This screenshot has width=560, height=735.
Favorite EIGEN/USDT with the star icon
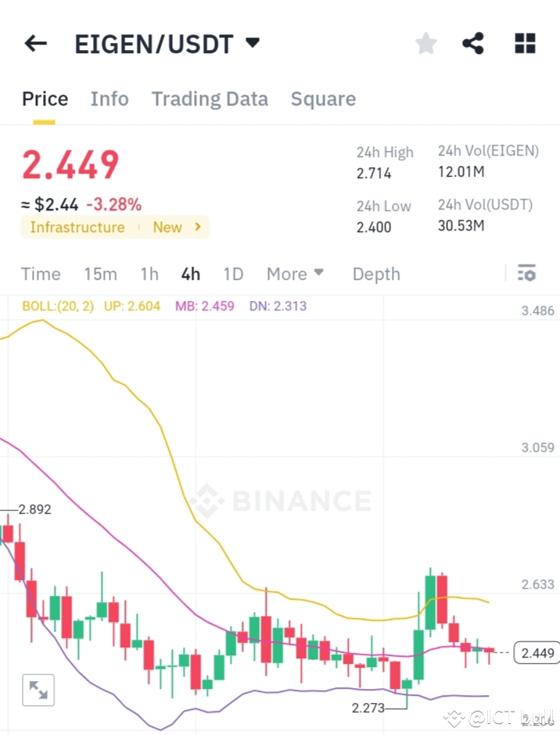point(425,43)
